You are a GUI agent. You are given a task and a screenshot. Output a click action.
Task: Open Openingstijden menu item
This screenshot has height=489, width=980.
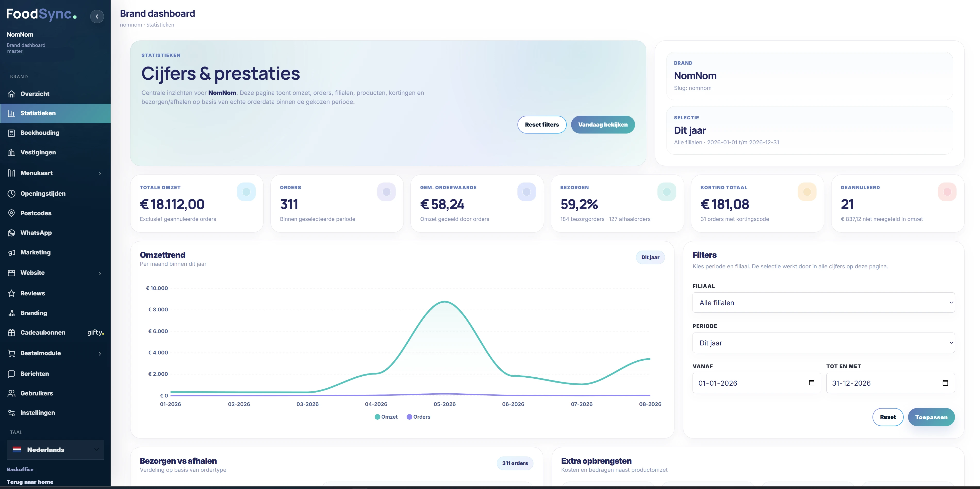tap(55, 194)
